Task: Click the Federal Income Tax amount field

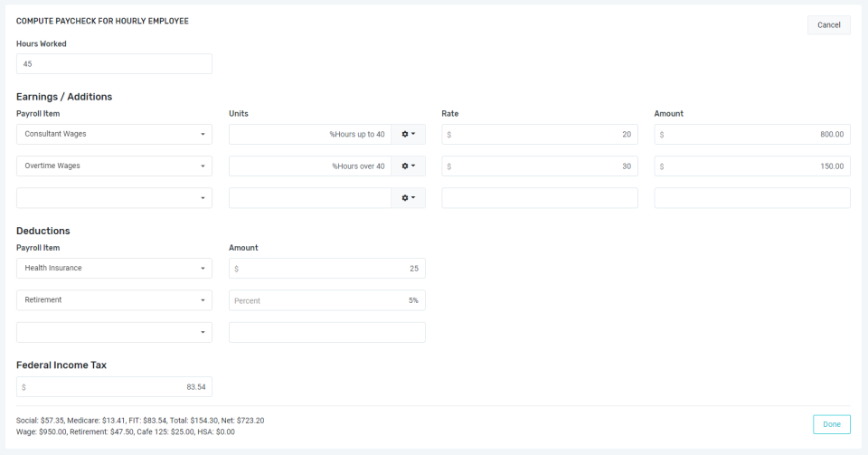Action: click(x=114, y=386)
